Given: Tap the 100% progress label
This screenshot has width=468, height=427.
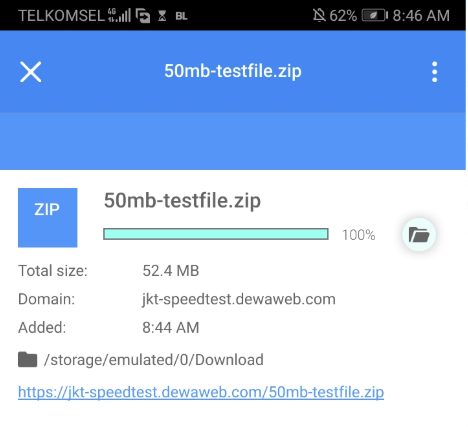Looking at the screenshot, I should coord(359,235).
